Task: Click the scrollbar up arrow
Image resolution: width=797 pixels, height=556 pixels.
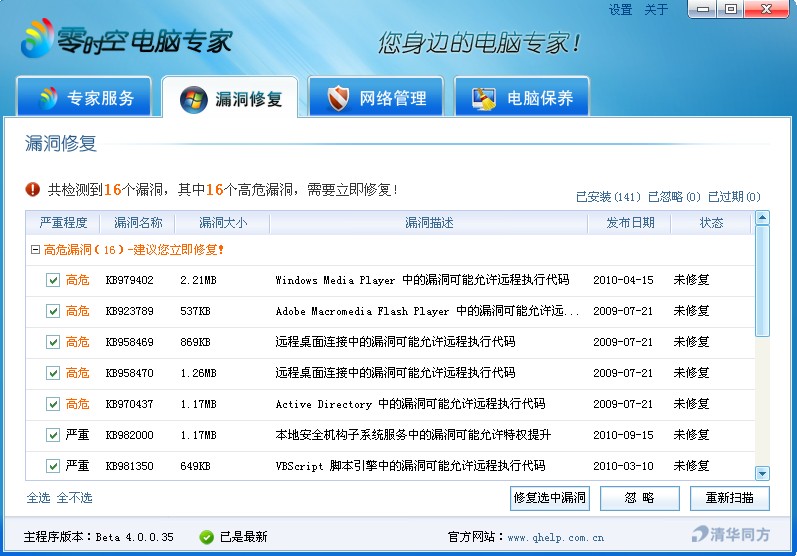Action: coord(762,218)
